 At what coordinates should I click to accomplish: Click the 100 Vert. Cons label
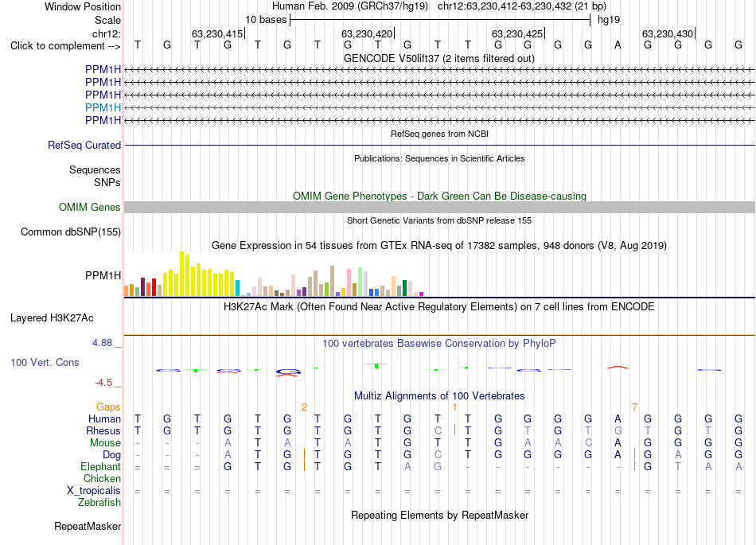click(x=45, y=362)
